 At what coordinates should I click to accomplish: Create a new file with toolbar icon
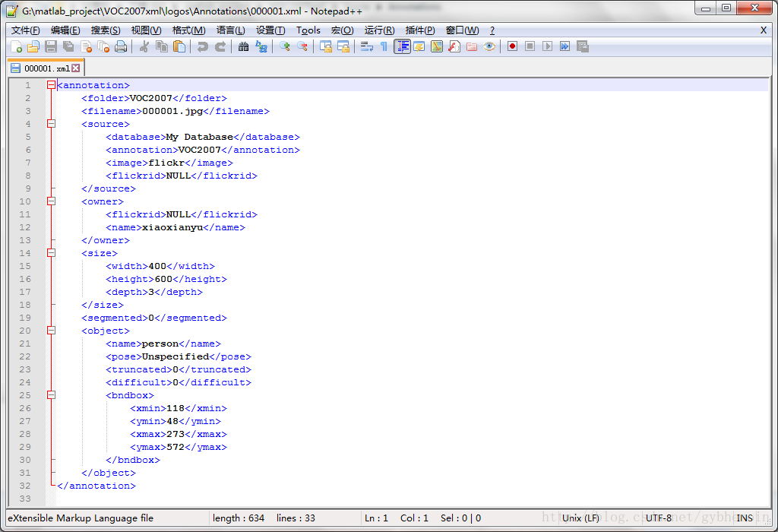[16, 46]
